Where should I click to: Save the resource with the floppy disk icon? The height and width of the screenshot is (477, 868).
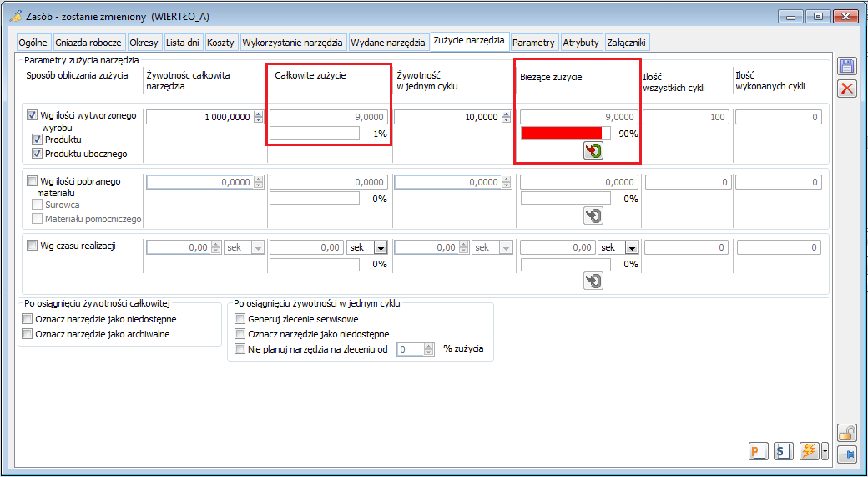[847, 67]
